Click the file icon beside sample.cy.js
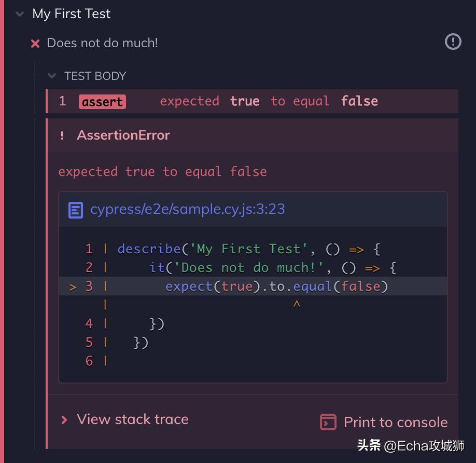The width and height of the screenshot is (476, 463). coord(76,210)
